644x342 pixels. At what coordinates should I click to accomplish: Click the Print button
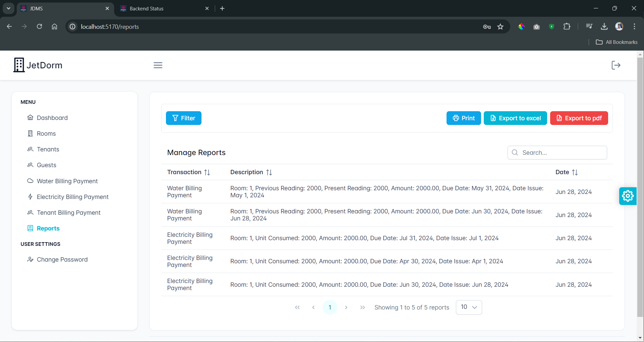[x=464, y=118]
